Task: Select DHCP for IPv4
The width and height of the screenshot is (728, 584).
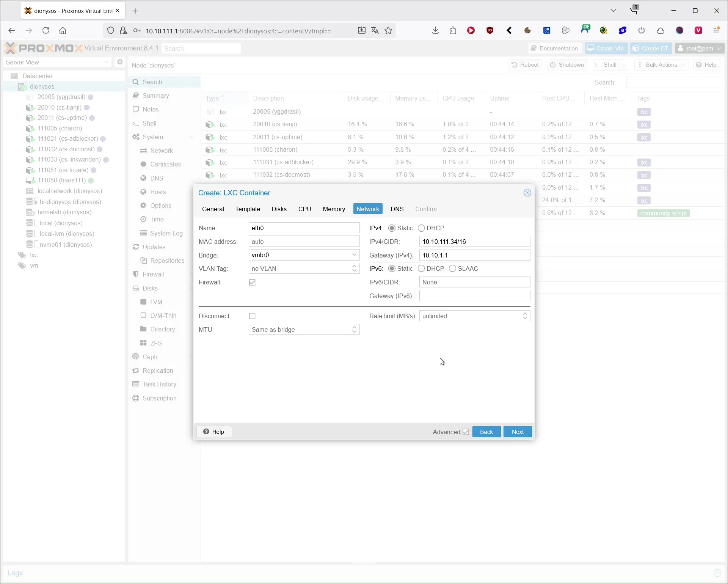Action: coord(421,228)
